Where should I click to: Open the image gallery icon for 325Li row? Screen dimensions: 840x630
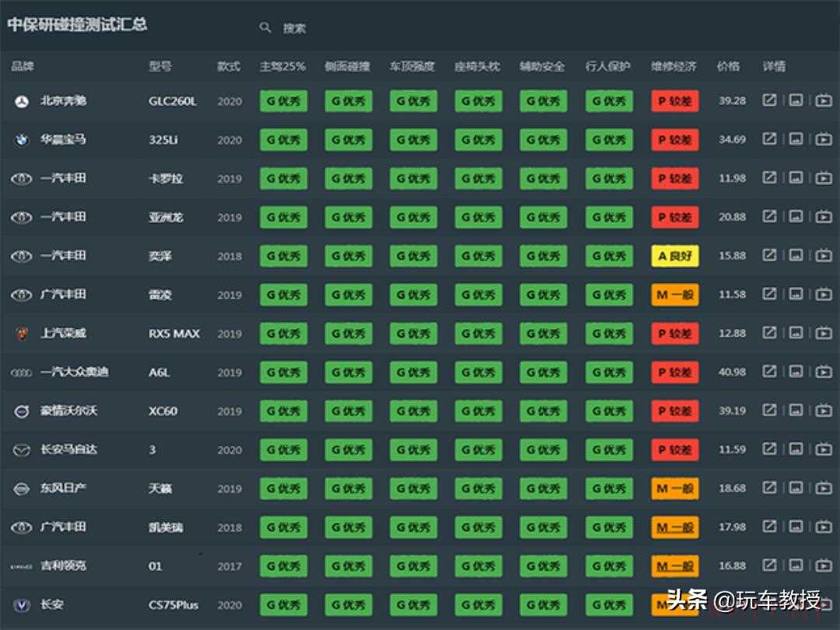coord(796,139)
